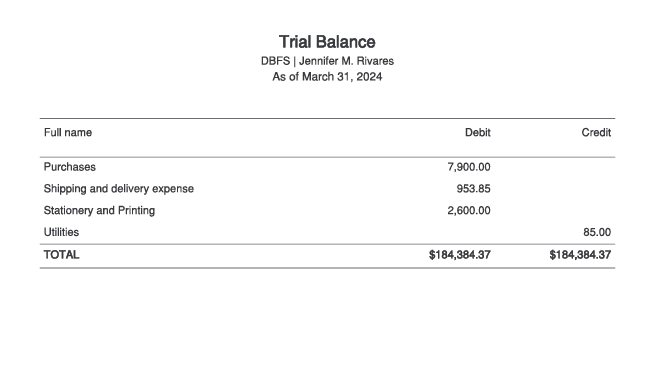
Task: Click the As of March 31, 2024 date
Action: tap(327, 77)
